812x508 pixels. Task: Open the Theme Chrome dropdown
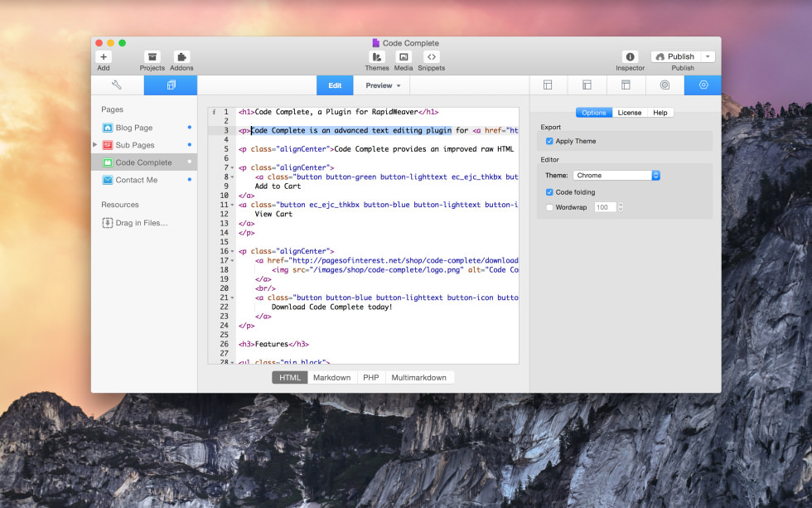pos(616,176)
